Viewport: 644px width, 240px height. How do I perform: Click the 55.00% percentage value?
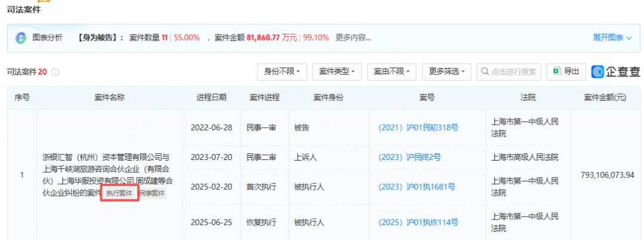pos(187,38)
